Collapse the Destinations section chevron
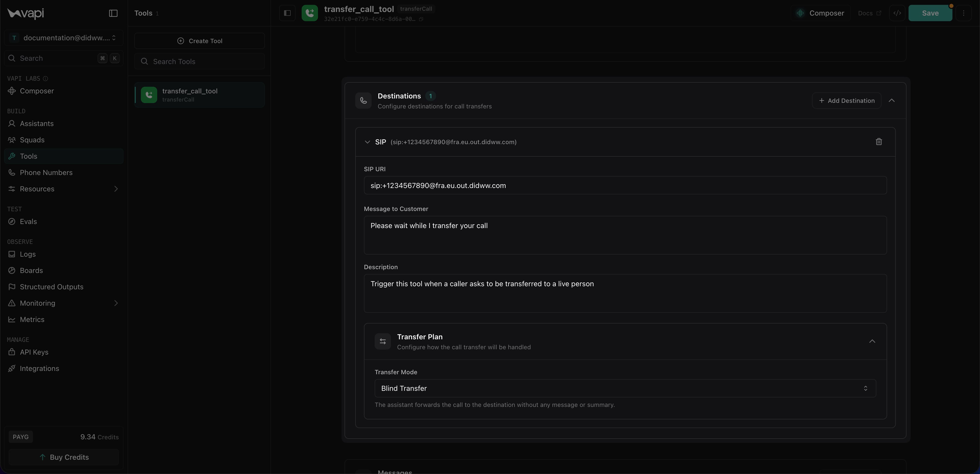This screenshot has width=980, height=474. pyautogui.click(x=891, y=101)
